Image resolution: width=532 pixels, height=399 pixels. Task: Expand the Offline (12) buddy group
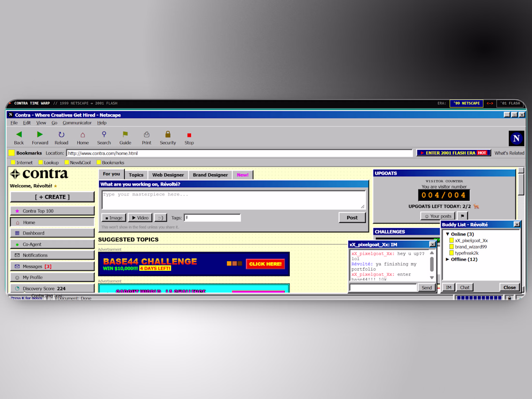447,259
